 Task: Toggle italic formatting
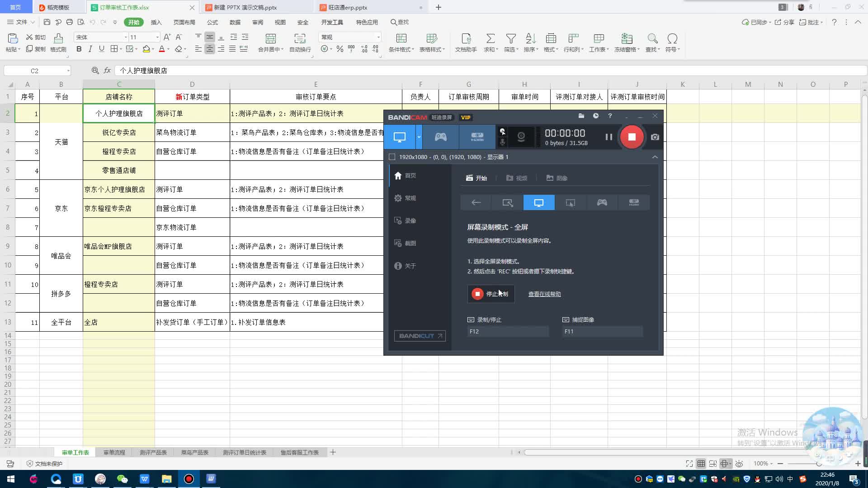point(90,49)
